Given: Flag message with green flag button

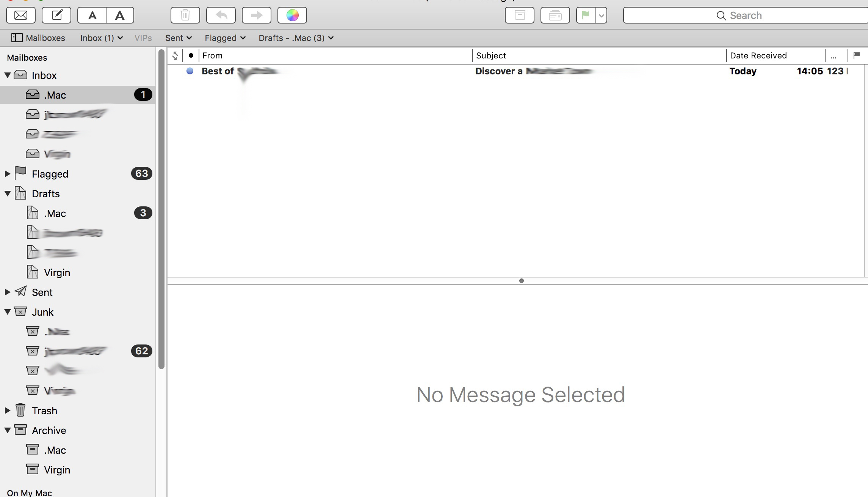Looking at the screenshot, I should pos(586,16).
